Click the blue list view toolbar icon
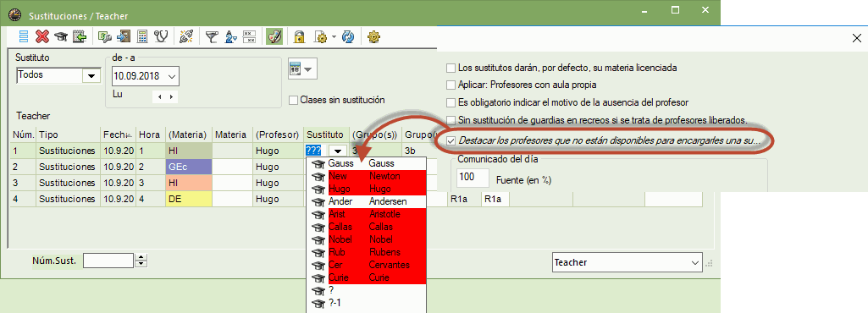The height and width of the screenshot is (313, 868). click(24, 36)
